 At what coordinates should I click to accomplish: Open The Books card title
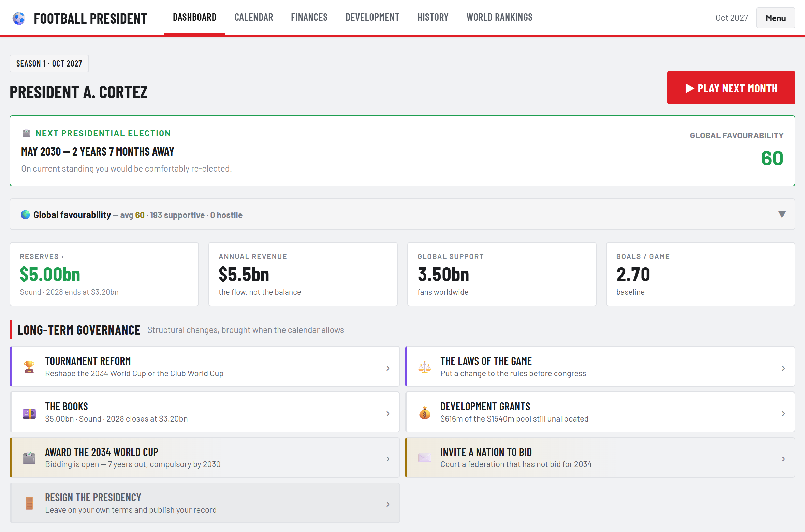point(67,407)
